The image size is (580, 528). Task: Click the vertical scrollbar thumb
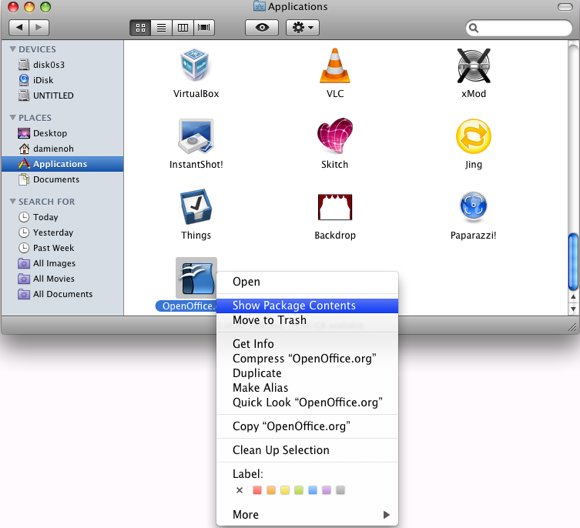pos(573,262)
